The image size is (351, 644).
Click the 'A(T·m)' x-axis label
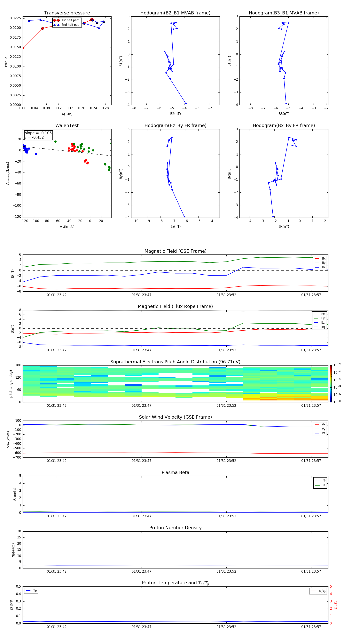tap(67, 114)
